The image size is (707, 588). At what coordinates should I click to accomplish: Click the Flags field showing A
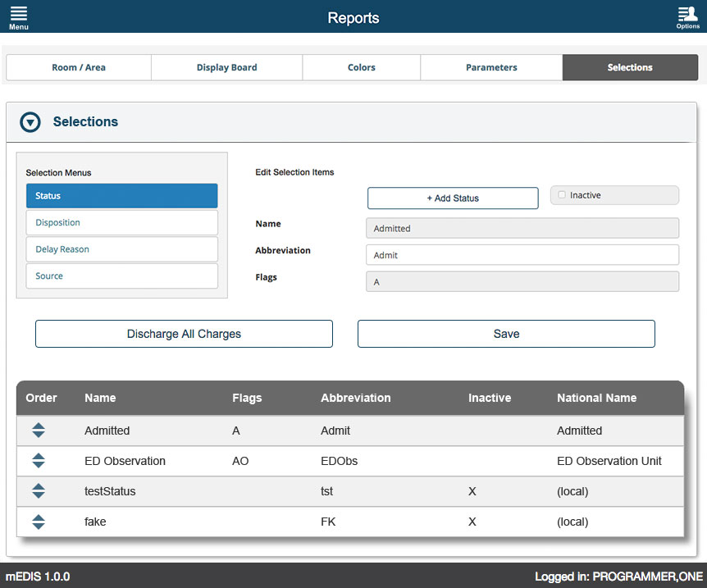[522, 281]
